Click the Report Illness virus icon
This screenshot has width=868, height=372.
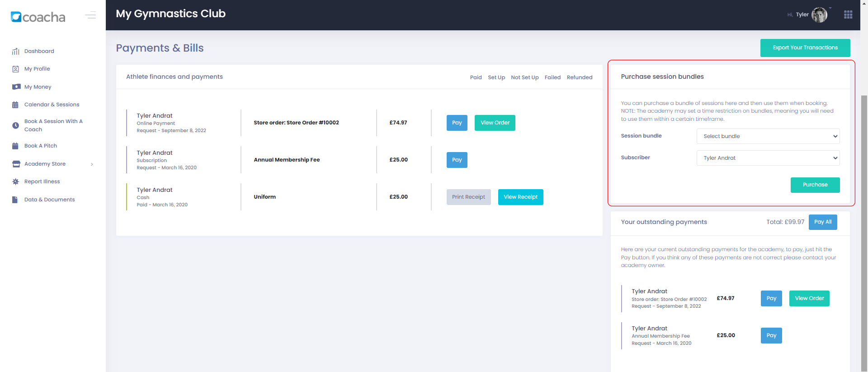[x=15, y=181]
